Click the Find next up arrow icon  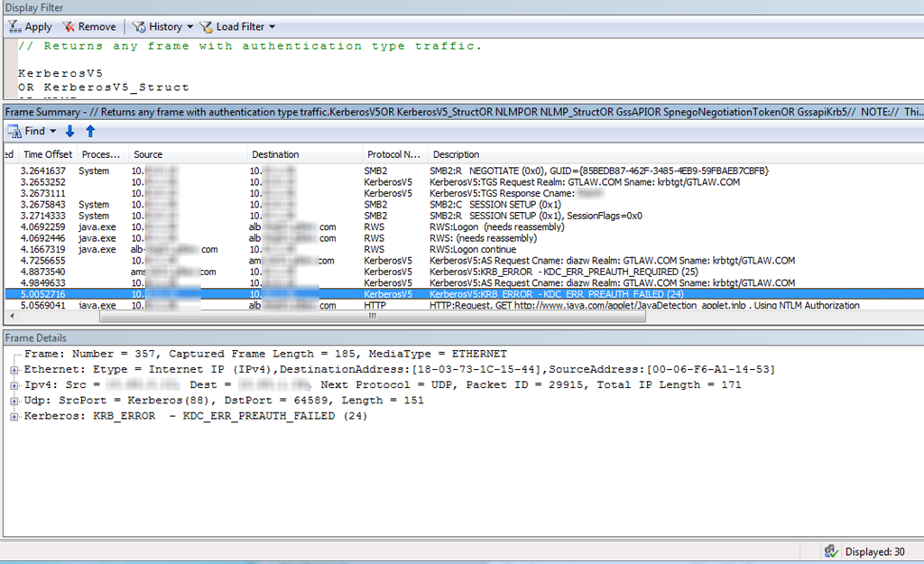(90, 131)
